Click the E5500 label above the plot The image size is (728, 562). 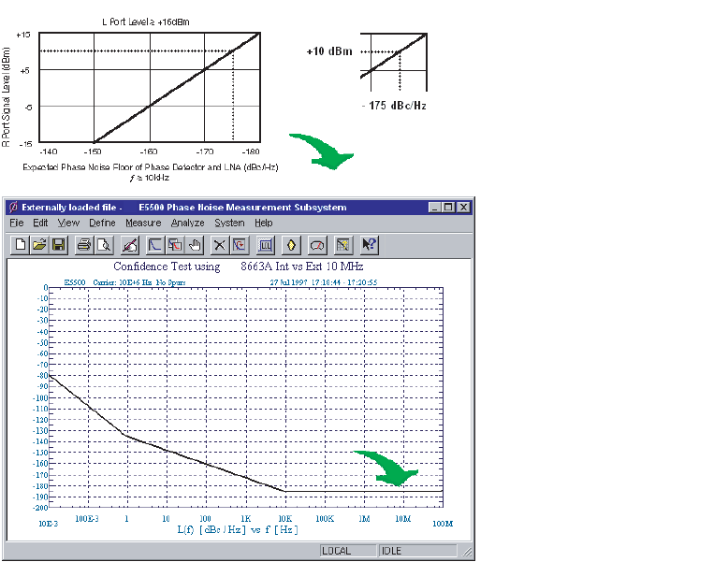pyautogui.click(x=75, y=282)
